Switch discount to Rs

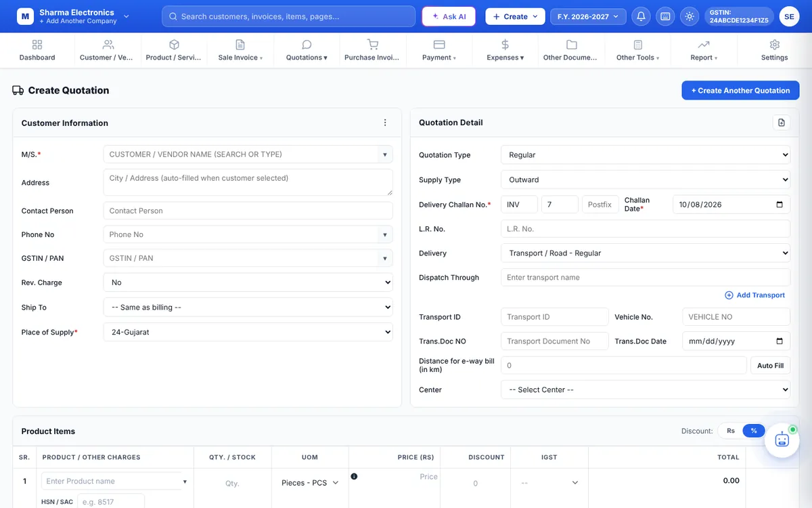[731, 431]
